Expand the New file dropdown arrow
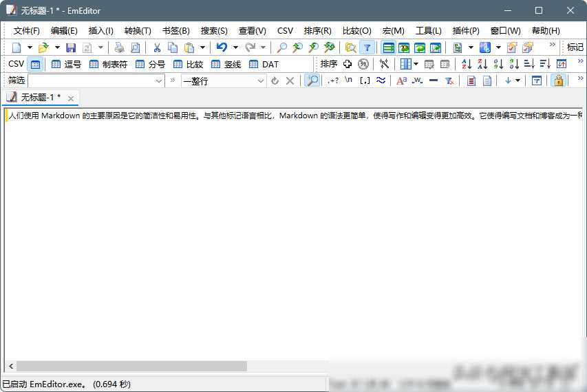This screenshot has width=587, height=392. click(30, 47)
